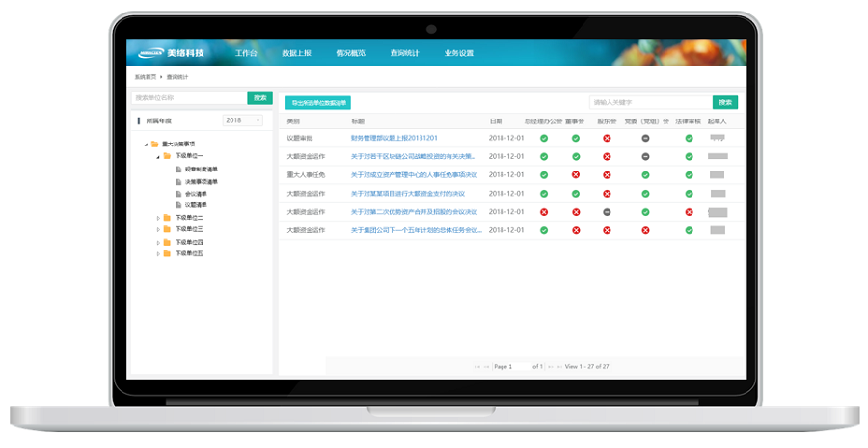Click the 重大决策事项 root folder icon
868x448 pixels.
[153, 144]
